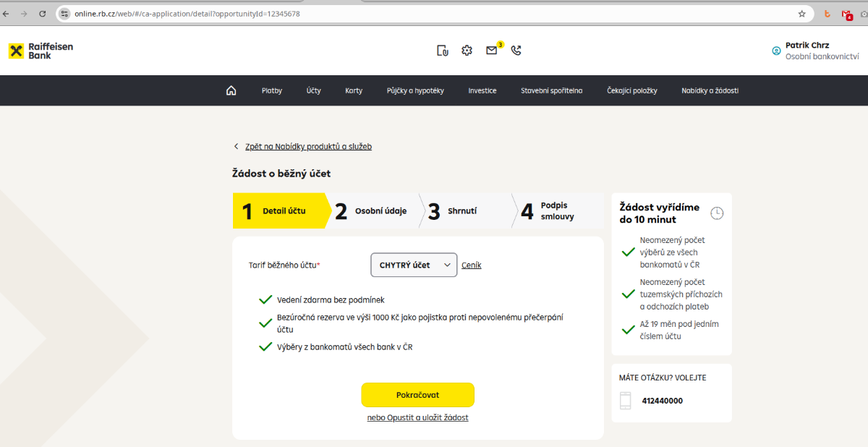Bookmark this page with star icon
Screen dimensions: 868x447
click(801, 14)
